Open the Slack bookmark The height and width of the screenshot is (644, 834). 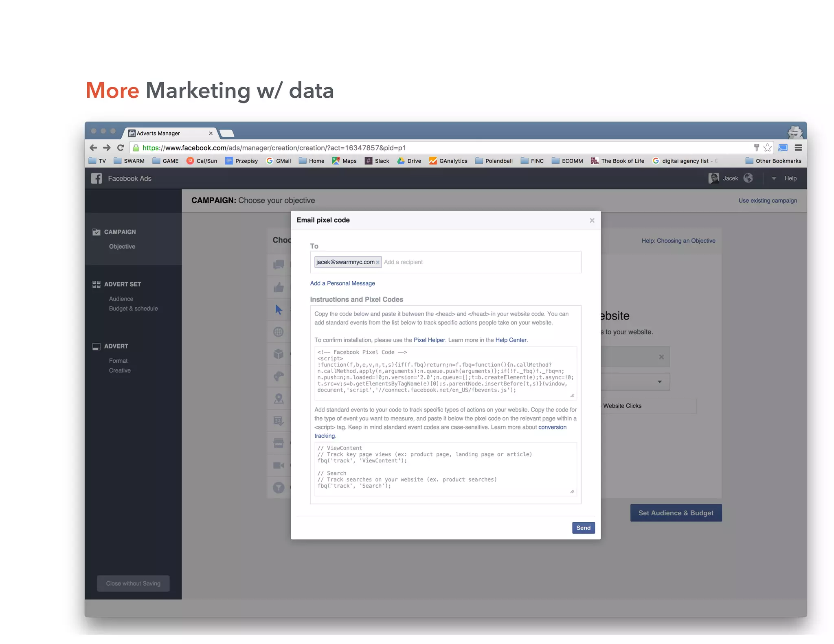pyautogui.click(x=377, y=161)
